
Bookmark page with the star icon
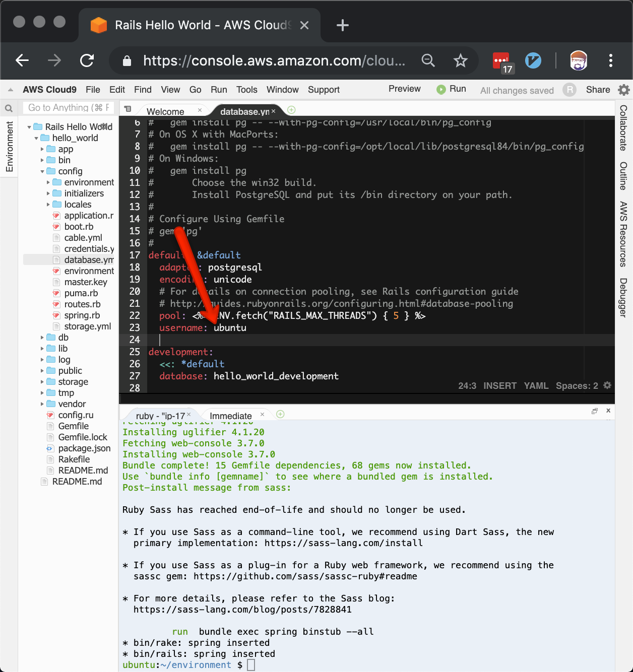tap(460, 61)
